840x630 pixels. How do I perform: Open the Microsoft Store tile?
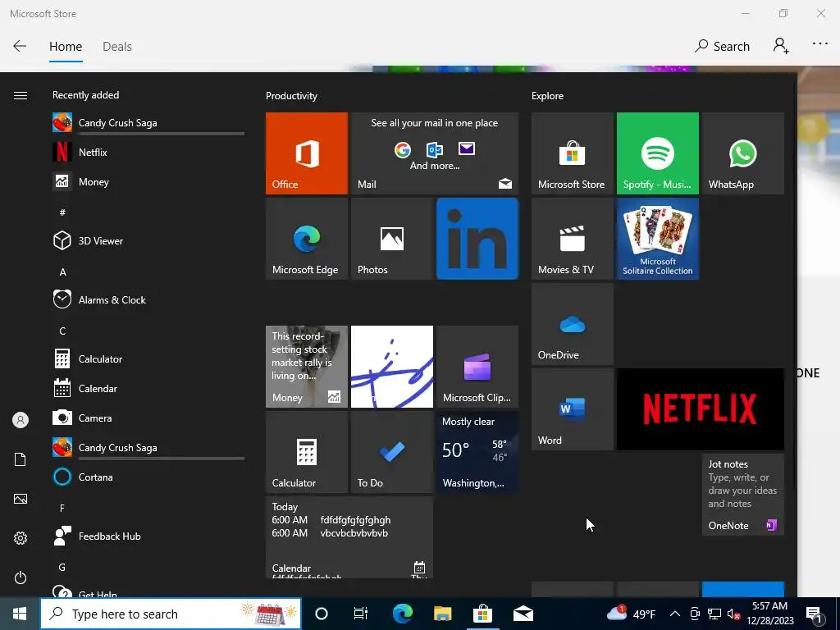[572, 153]
